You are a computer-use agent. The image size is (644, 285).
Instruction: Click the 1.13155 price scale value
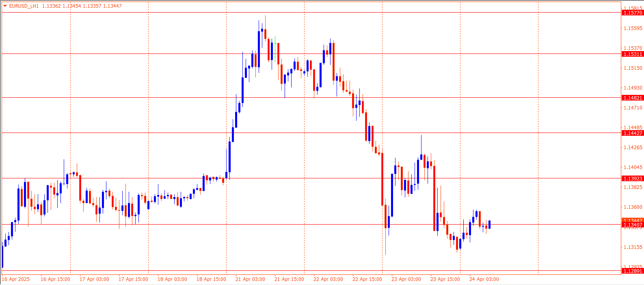pyautogui.click(x=633, y=247)
